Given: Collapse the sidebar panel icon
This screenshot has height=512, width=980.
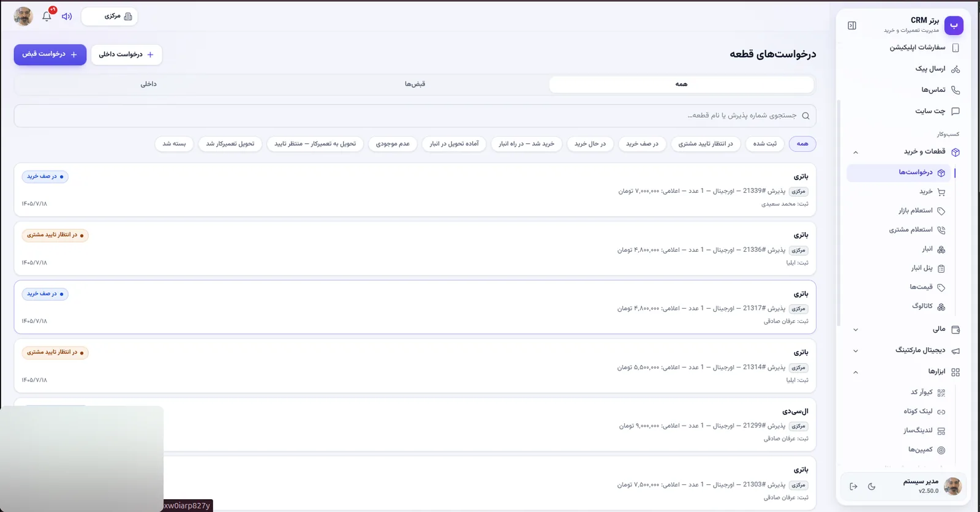Looking at the screenshot, I should [x=852, y=26].
